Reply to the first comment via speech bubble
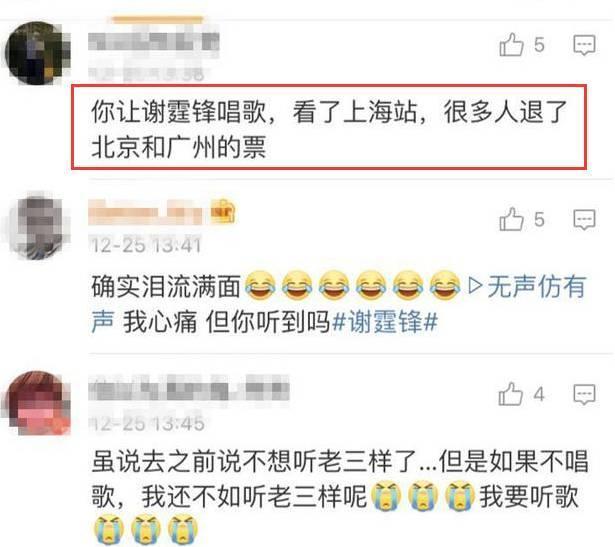The width and height of the screenshot is (615, 547). tap(584, 45)
